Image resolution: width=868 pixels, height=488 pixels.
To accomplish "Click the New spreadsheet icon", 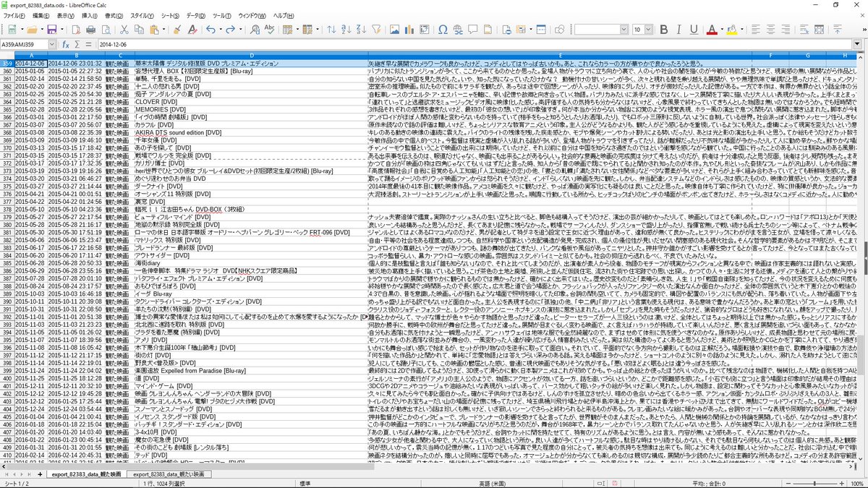I will pos(12,30).
